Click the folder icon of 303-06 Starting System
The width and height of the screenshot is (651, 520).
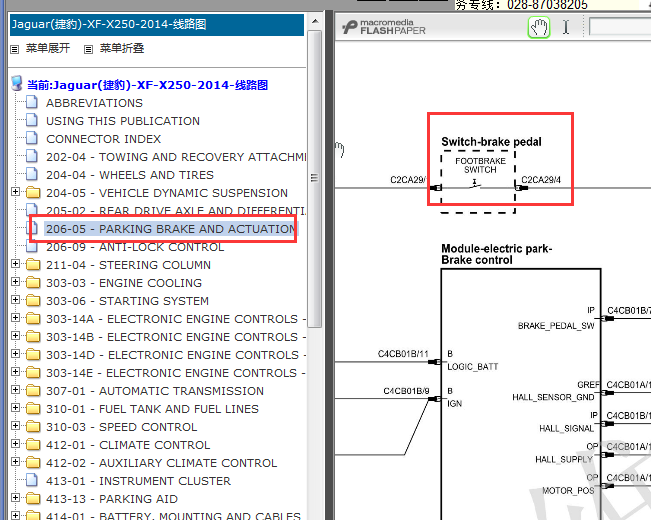(33, 300)
